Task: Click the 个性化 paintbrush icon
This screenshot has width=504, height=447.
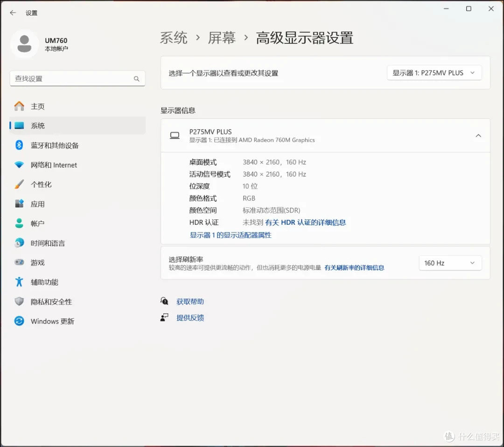Action: click(x=19, y=184)
